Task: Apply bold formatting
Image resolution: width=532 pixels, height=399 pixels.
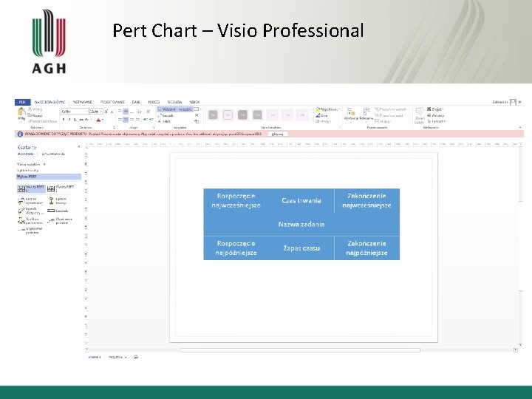Action: tap(64, 120)
